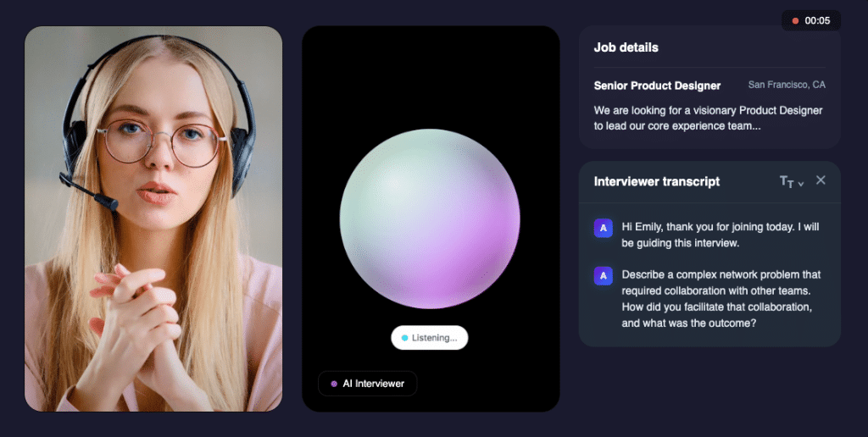Image resolution: width=868 pixels, height=437 pixels.
Task: Select the complex network problem question text
Action: click(x=720, y=298)
